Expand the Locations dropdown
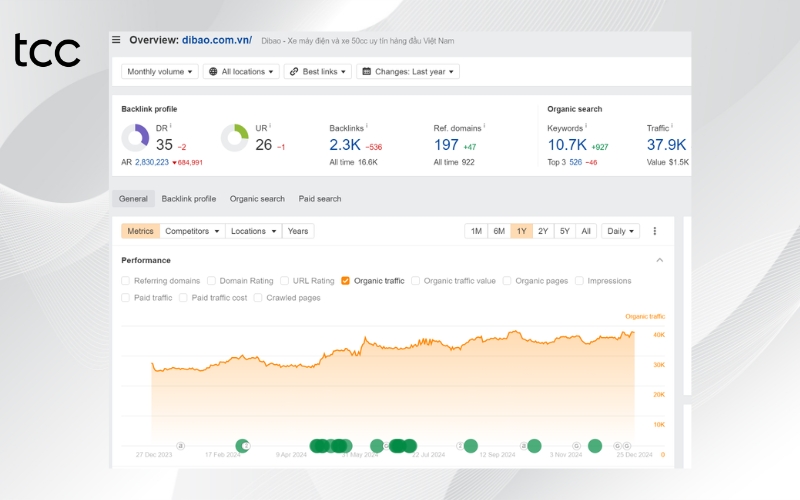The height and width of the screenshot is (500, 800). pos(253,231)
